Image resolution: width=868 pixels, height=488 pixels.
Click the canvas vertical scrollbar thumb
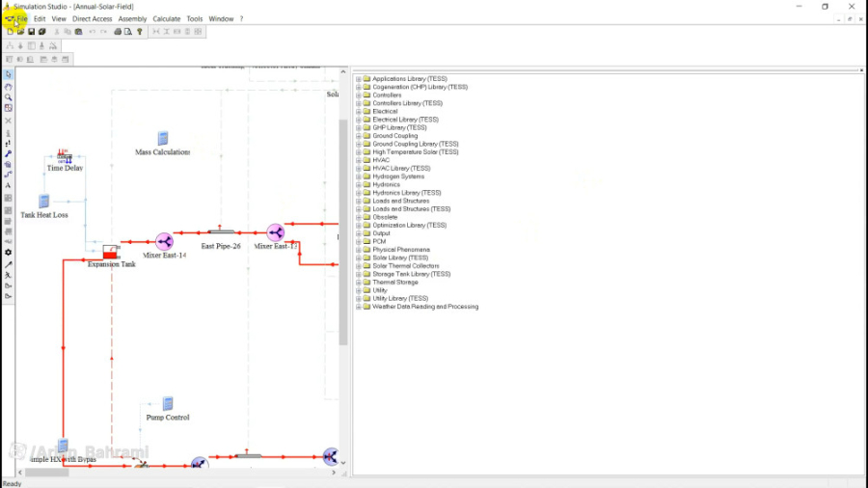(x=343, y=232)
